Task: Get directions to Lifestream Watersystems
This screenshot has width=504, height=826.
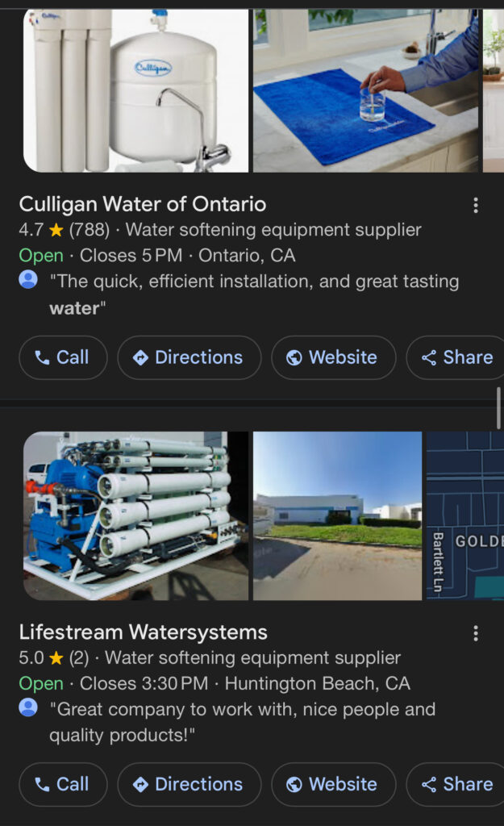Action: click(190, 784)
